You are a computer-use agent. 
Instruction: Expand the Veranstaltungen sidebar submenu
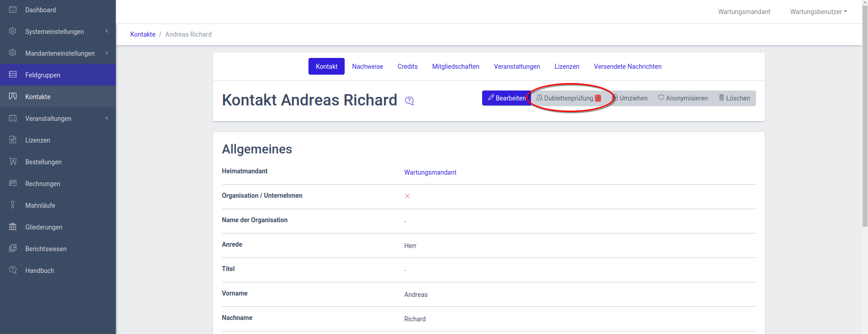pos(107,118)
